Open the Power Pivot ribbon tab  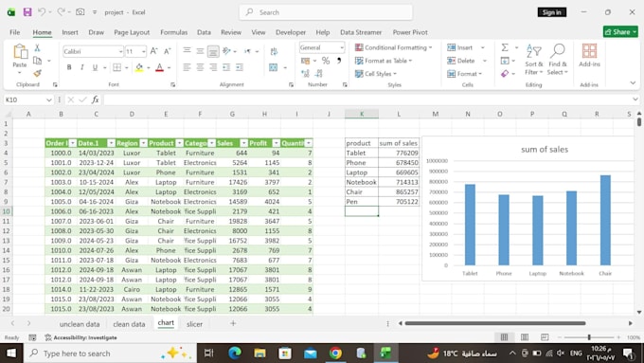tap(410, 32)
